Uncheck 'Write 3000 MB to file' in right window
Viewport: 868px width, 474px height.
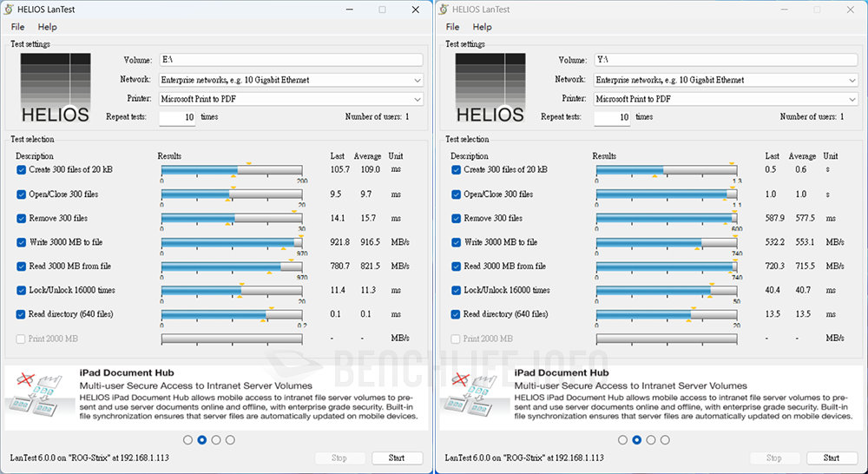(457, 242)
